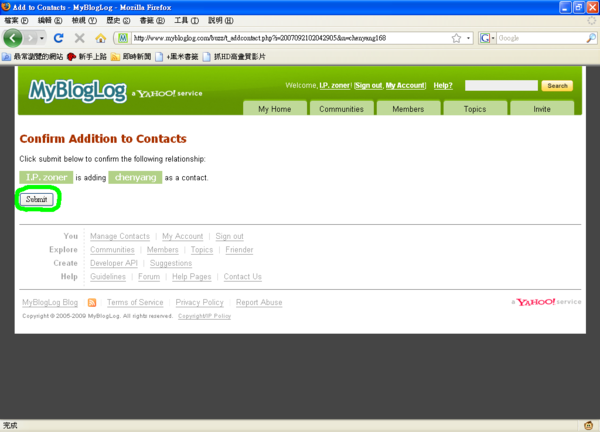Switch to the Members tab
This screenshot has height=432, width=600.
click(408, 109)
